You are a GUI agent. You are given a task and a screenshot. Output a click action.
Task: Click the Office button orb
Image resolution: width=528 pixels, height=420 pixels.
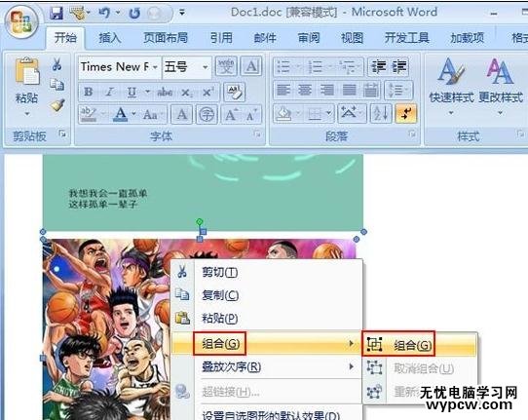coord(21,22)
